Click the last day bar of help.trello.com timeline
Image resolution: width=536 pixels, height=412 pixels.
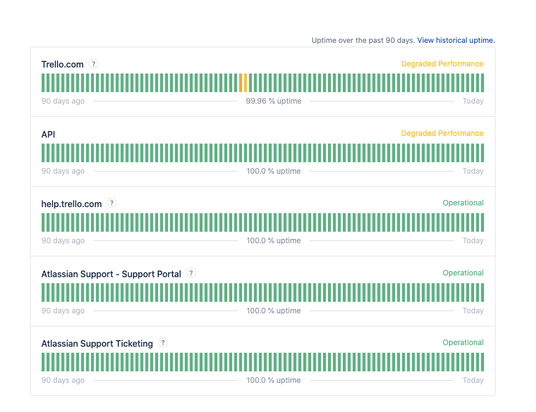click(482, 222)
